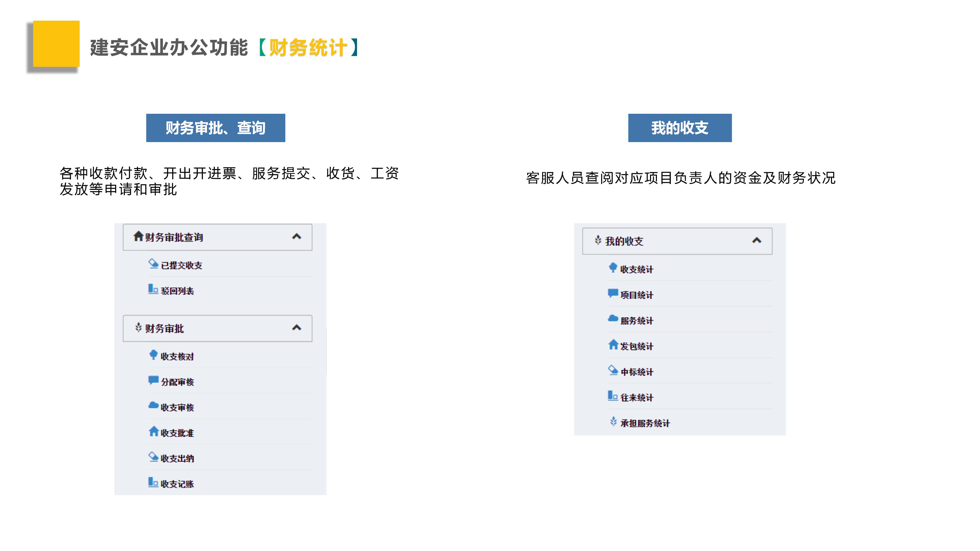Viewport: 980px width, 551px height.
Task: Click the blue 我的收支 button
Action: pyautogui.click(x=680, y=128)
